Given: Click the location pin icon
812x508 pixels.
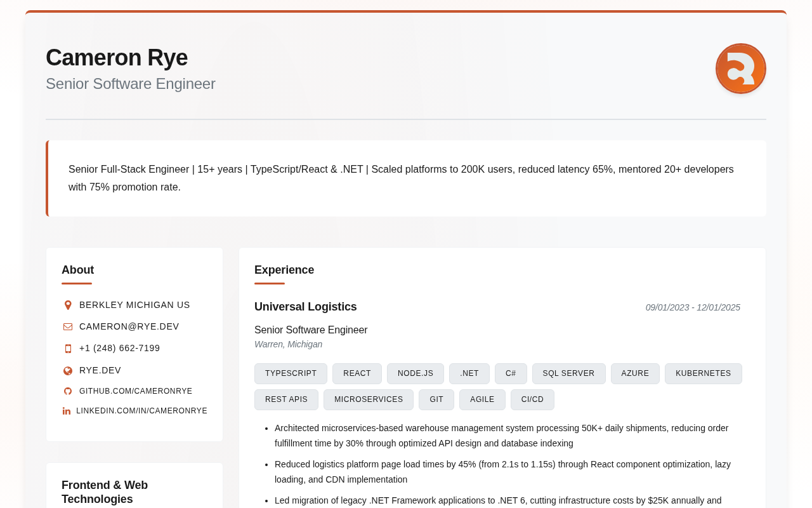Looking at the screenshot, I should [x=68, y=305].
